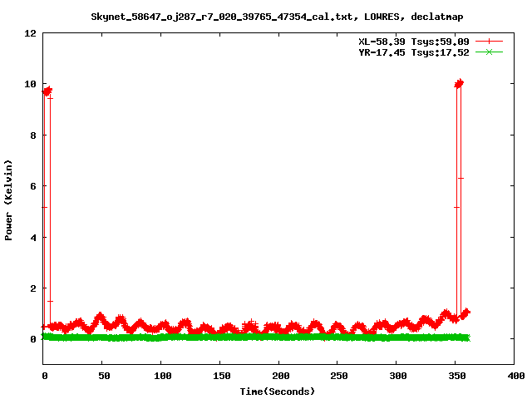Image resolution: width=532 pixels, height=399 pixels.
Task: Click the x-axis tick label 100
Action: coord(163,376)
